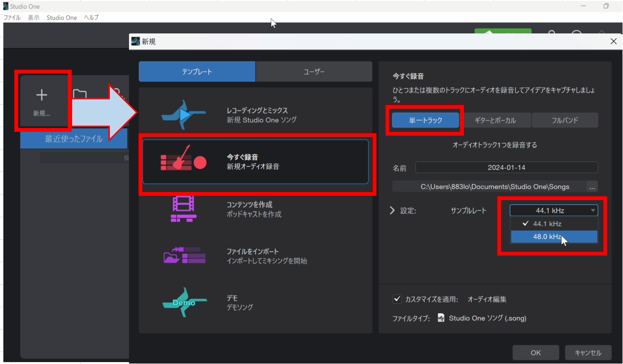Image resolution: width=623 pixels, height=364 pixels.
Task: Open the ヘルプ menu
Action: click(x=91, y=17)
